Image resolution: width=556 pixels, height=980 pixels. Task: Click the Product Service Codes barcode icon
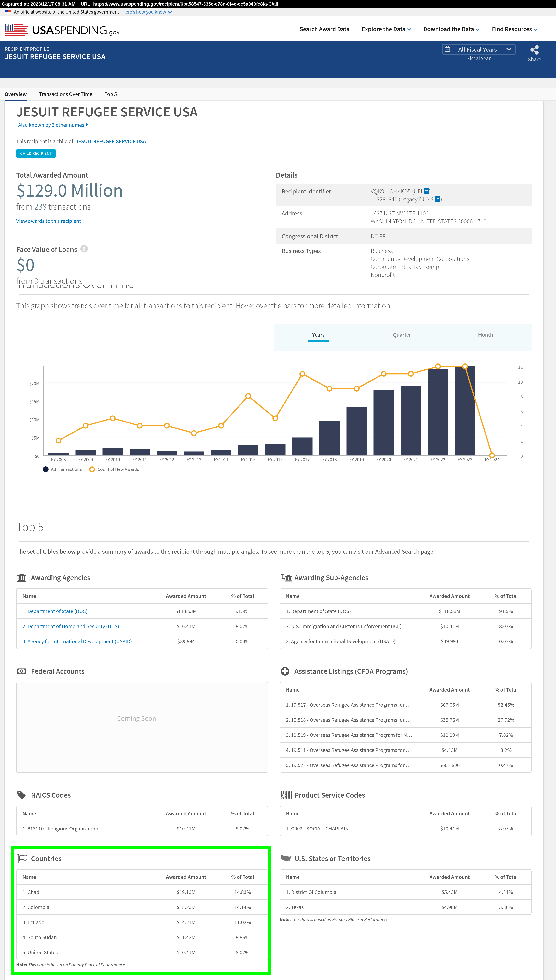[x=286, y=795]
